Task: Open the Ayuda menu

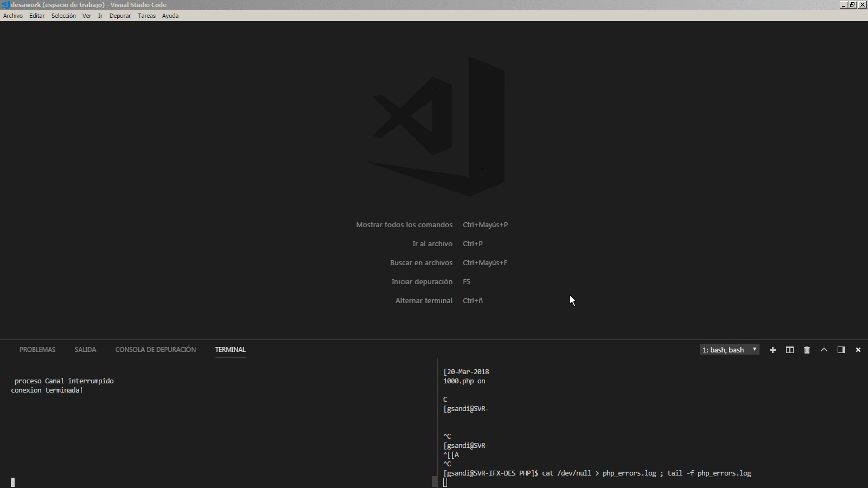Action: 170,16
